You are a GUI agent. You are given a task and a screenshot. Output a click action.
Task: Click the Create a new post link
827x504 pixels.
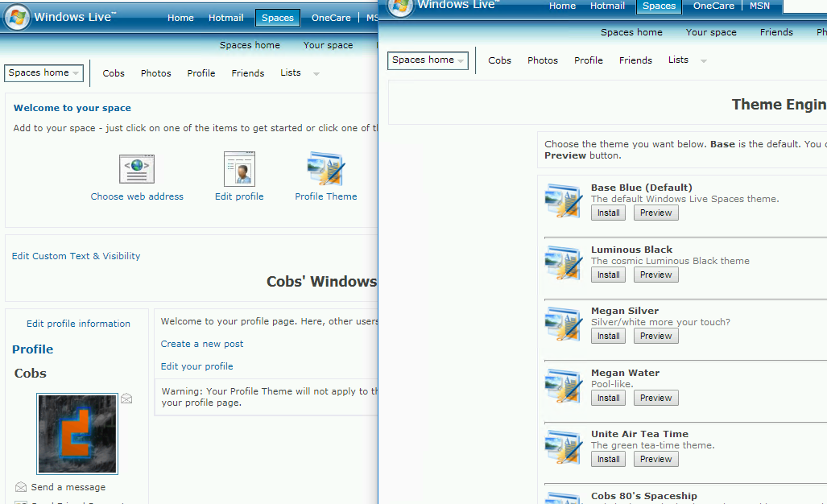(202, 344)
